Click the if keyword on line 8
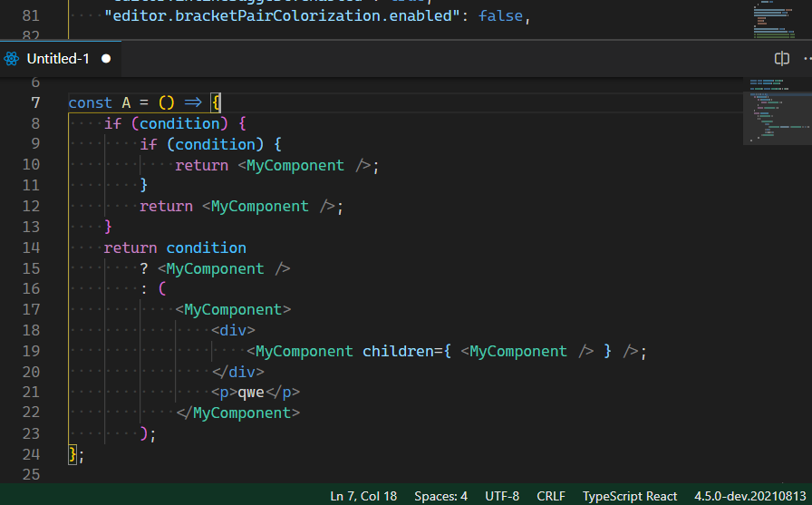The height and width of the screenshot is (505, 812). point(113,123)
